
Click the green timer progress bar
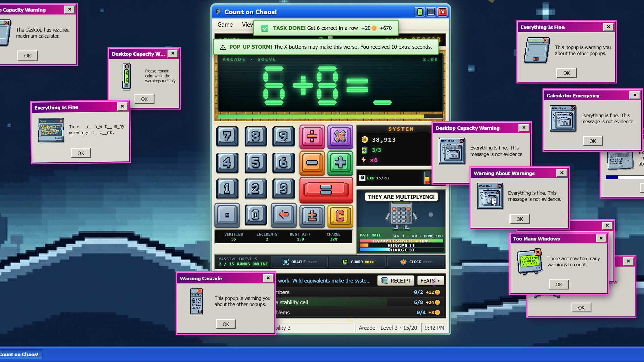(x=330, y=116)
